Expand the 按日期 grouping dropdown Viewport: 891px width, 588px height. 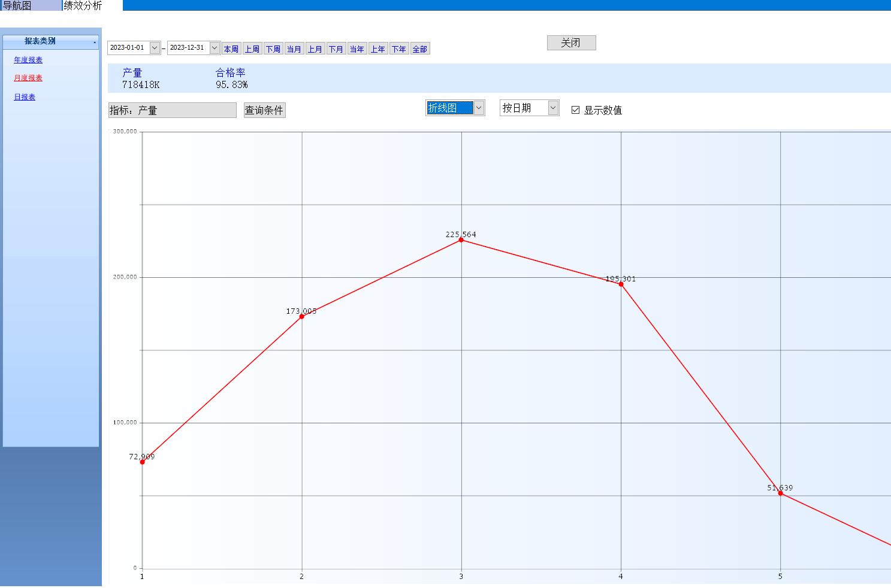(553, 108)
